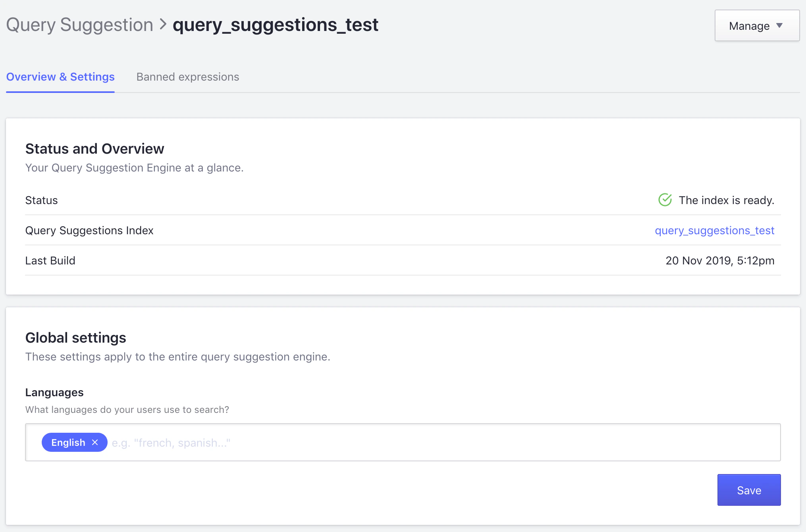
Task: Switch to the Banned expressions tab
Action: pos(187,77)
